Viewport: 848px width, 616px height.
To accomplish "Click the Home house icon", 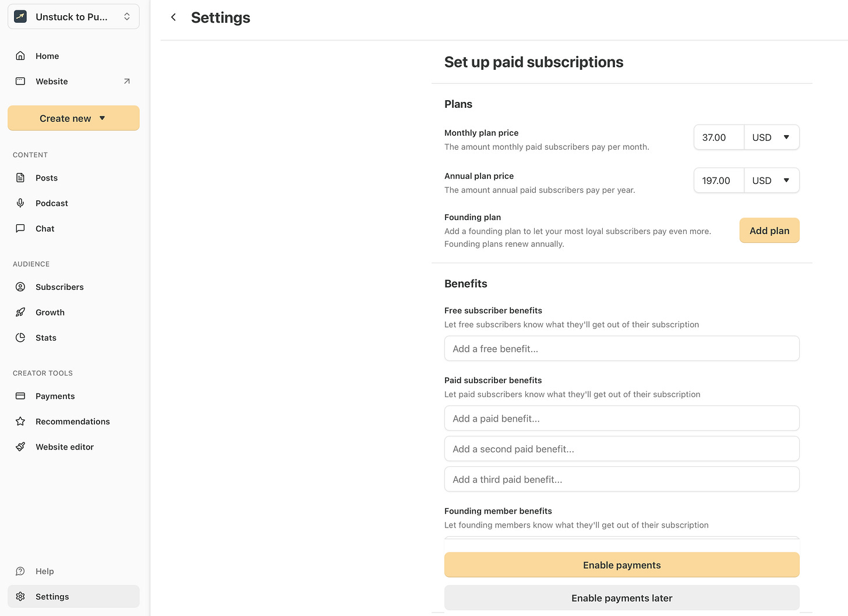I will click(20, 56).
